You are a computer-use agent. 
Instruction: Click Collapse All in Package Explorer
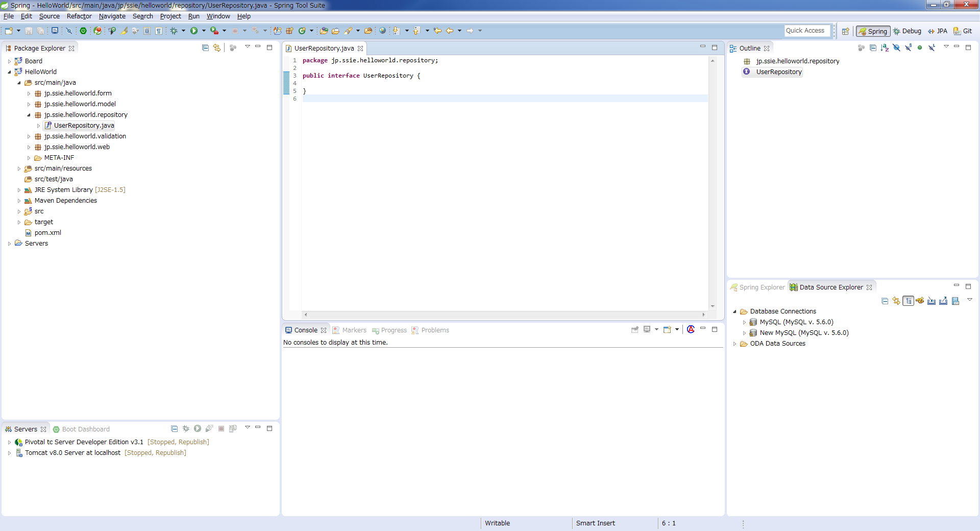point(205,47)
